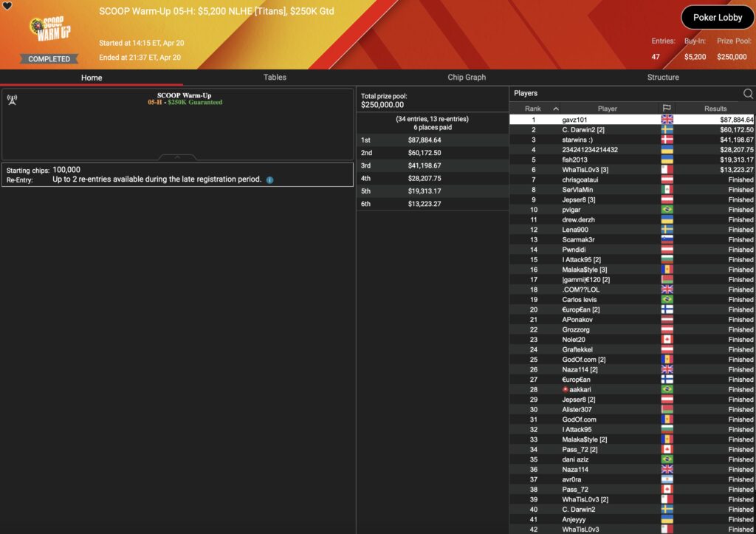Click the Brazil flag beside dani aziz

click(667, 459)
